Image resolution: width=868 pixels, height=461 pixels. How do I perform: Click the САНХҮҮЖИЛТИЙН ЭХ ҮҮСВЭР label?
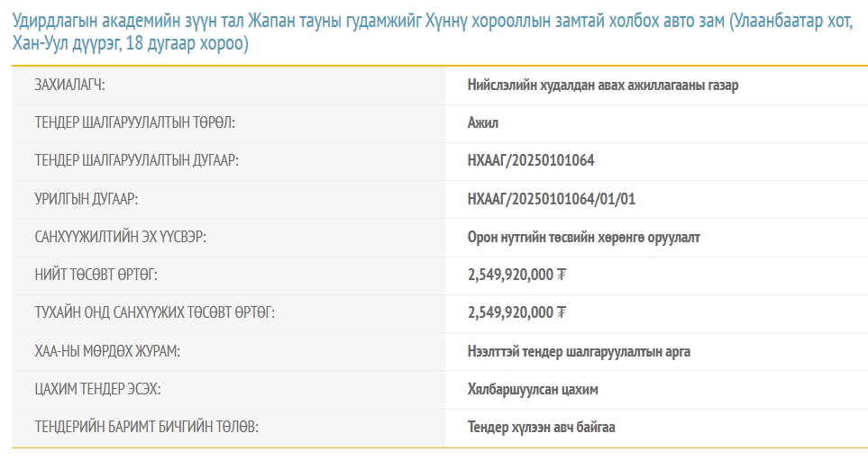click(x=127, y=238)
